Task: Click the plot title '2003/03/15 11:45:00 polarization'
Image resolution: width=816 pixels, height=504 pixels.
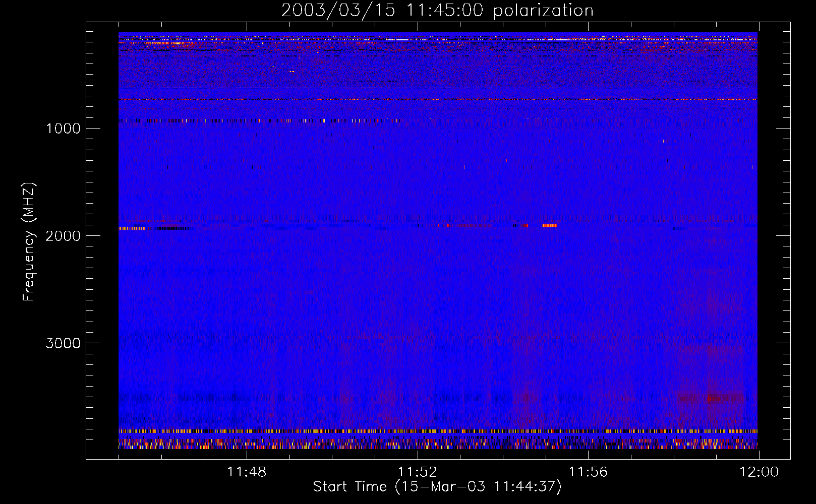Action: coord(437,10)
